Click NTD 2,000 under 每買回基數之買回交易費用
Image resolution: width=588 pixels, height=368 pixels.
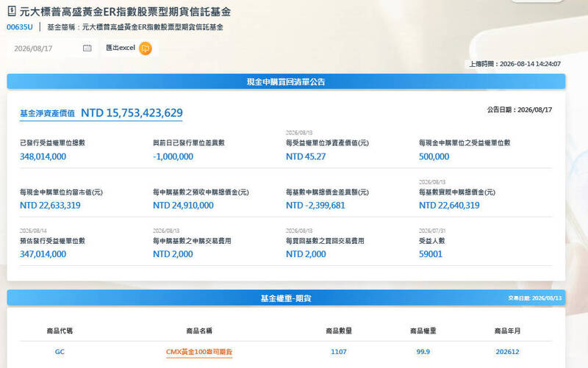(306, 254)
